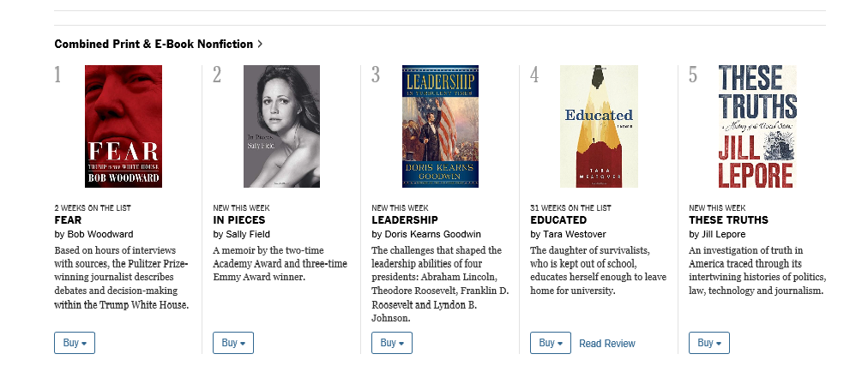Click the In Pieces book cover
The width and height of the screenshot is (868, 372).
pos(281,126)
